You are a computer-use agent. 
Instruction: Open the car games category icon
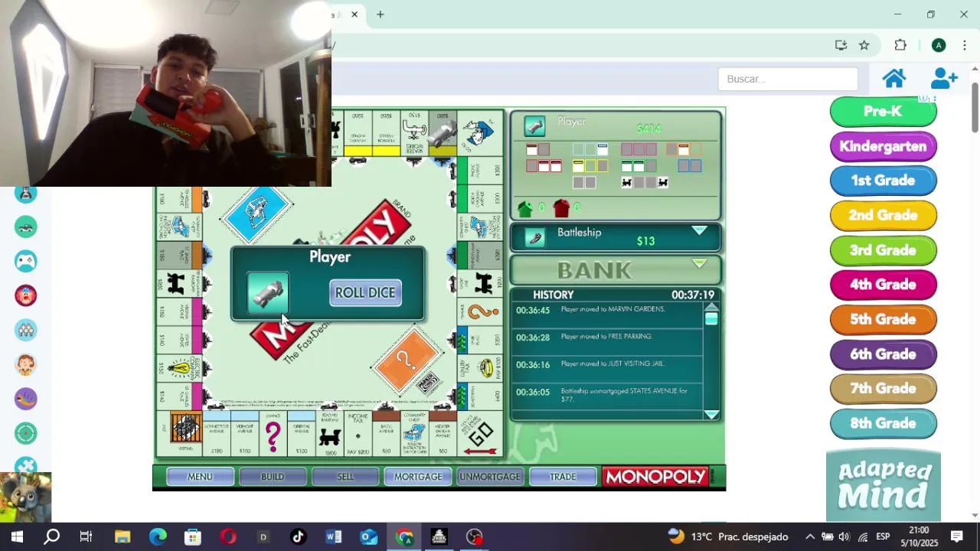tap(26, 227)
